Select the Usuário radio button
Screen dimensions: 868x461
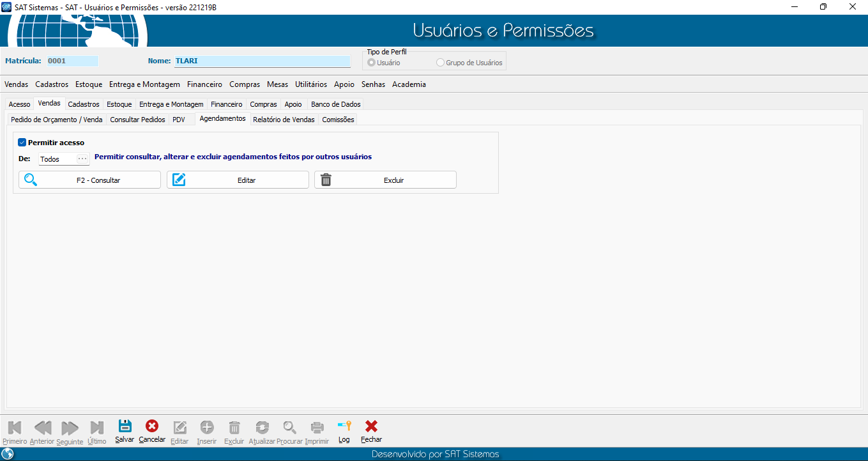372,63
